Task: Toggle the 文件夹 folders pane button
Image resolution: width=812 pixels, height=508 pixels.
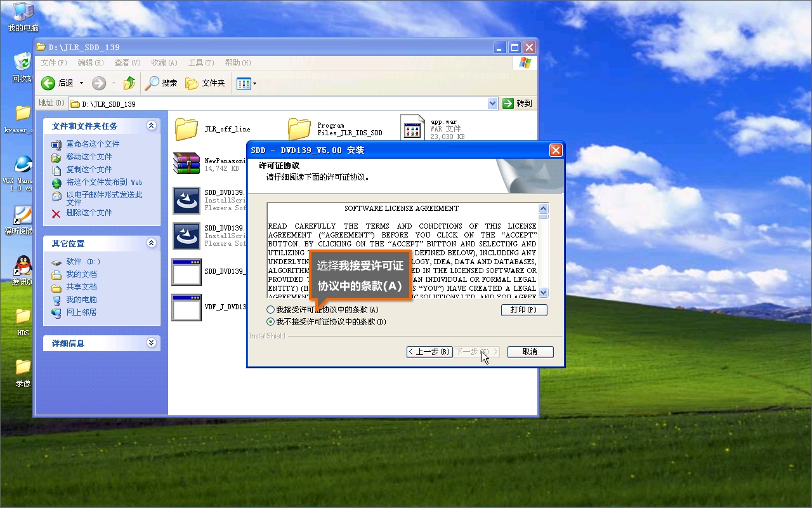Action: (206, 83)
